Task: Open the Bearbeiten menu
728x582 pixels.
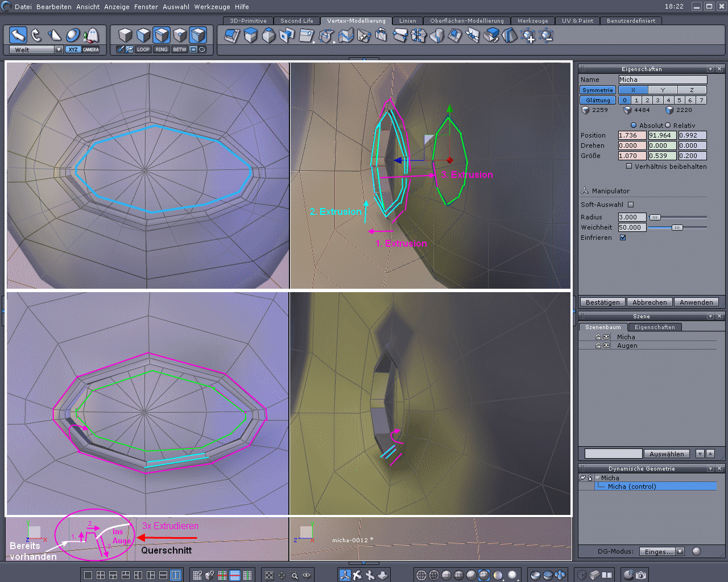Action: [54, 7]
